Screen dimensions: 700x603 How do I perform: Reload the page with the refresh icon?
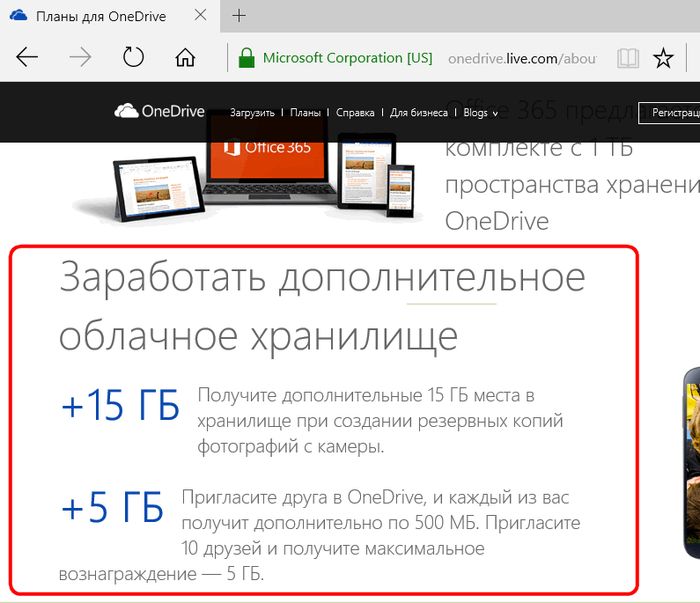[x=133, y=57]
